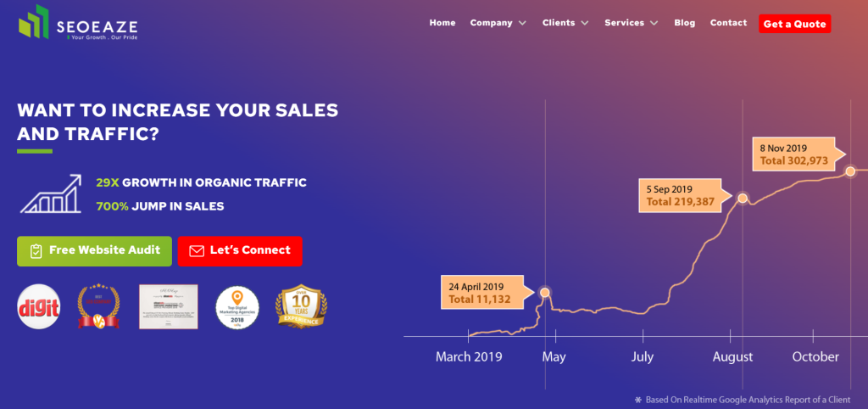
Task: Go to the Home menu item
Action: [x=442, y=23]
